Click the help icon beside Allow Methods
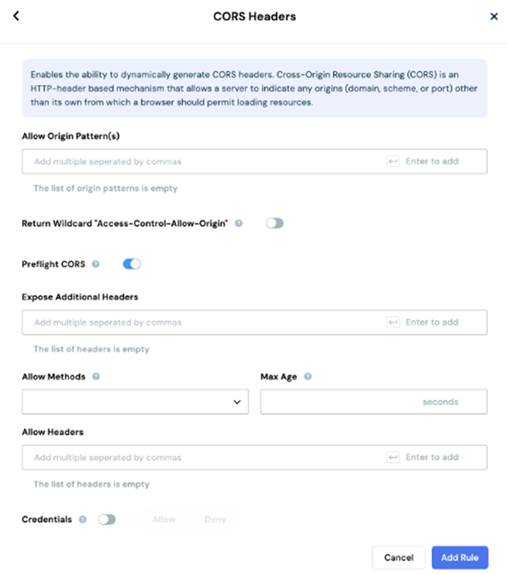The width and height of the screenshot is (507, 575). (x=96, y=376)
